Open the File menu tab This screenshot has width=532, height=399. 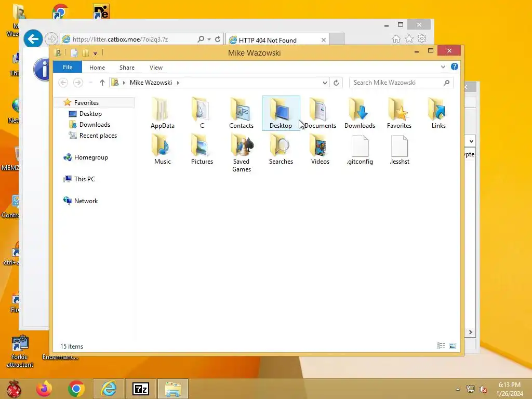point(68,67)
